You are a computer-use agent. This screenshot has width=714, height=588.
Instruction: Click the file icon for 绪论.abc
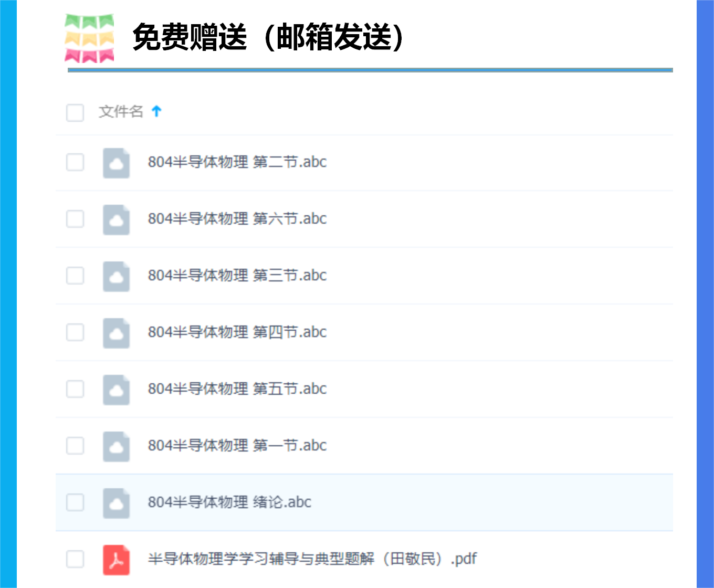[x=116, y=503]
